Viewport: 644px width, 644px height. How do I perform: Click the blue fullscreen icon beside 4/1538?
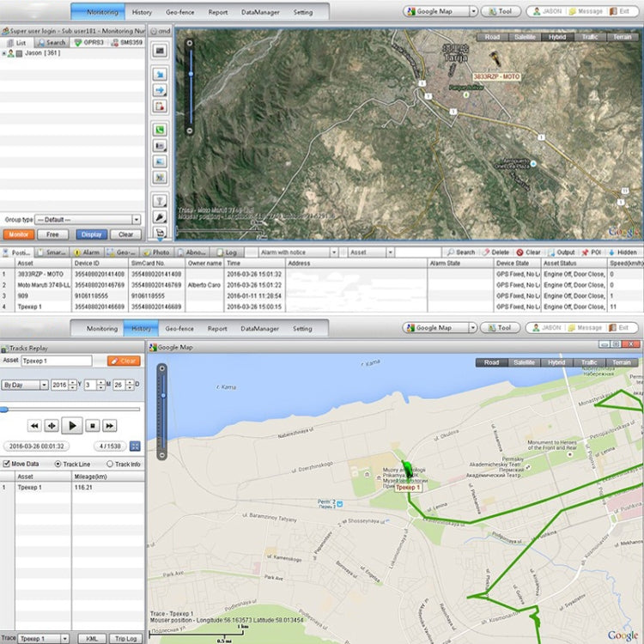point(135,447)
